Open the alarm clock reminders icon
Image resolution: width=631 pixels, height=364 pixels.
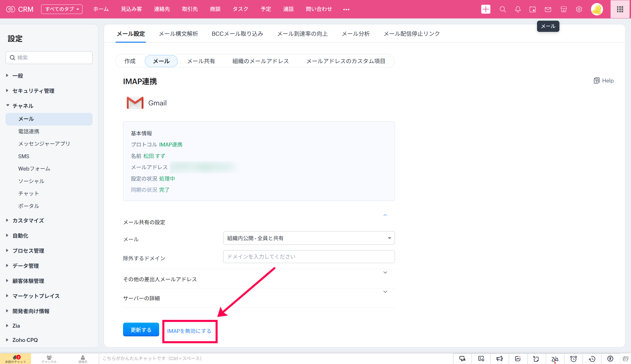click(573, 359)
